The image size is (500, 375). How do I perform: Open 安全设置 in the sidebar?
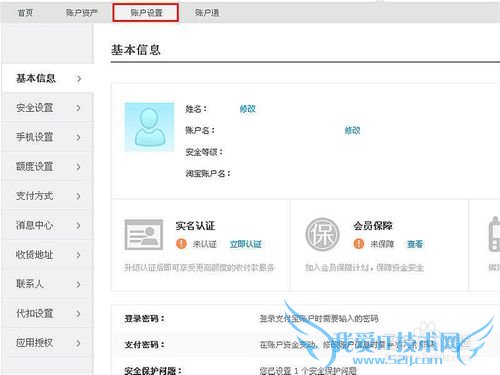[47, 108]
